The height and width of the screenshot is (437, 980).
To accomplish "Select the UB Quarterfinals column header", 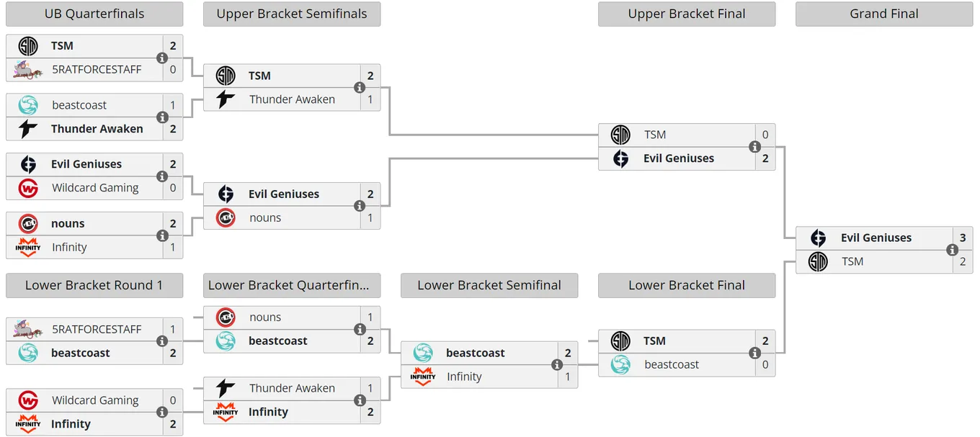I will coord(94,14).
